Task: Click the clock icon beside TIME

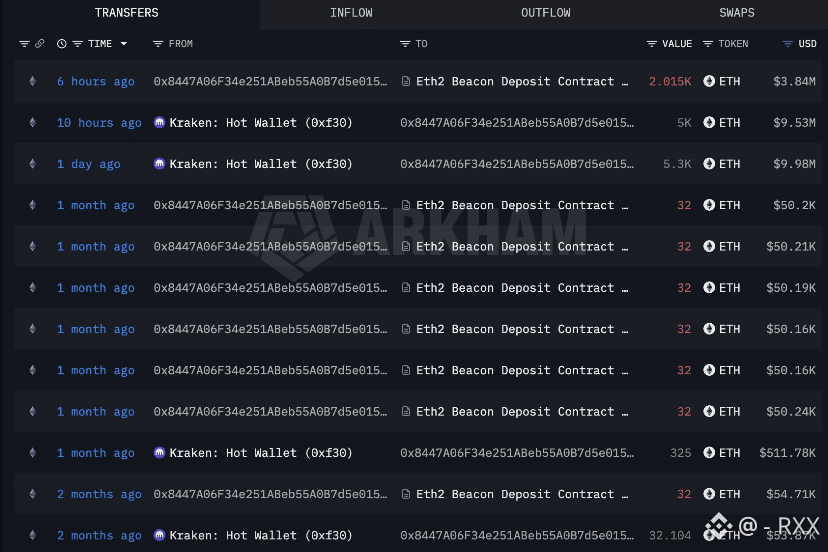Action: point(62,44)
